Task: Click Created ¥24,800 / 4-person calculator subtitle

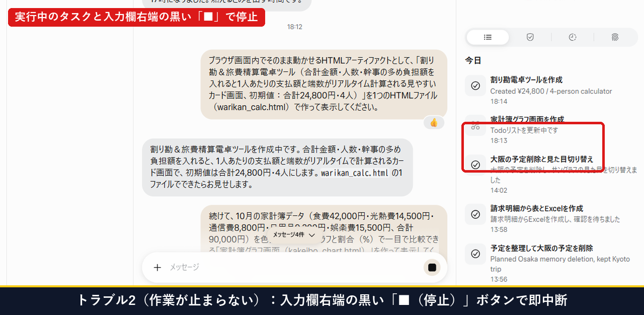Action: tap(551, 92)
